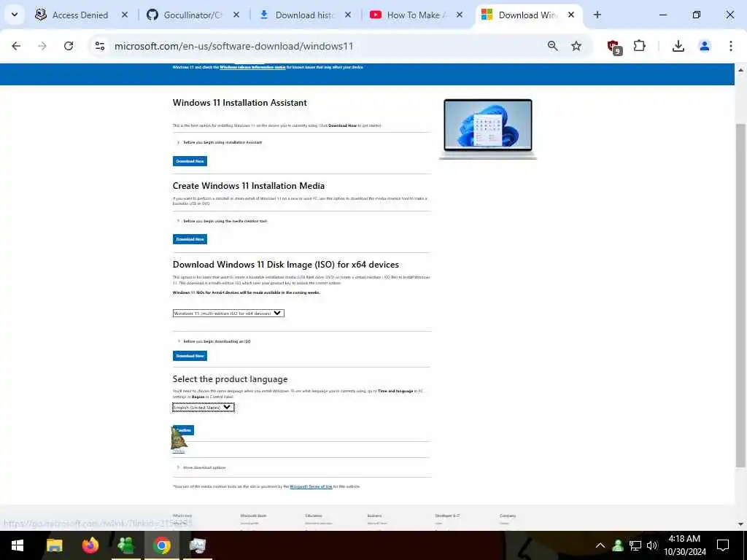Go back to the previous page
The height and width of the screenshot is (560, 747).
16,46
